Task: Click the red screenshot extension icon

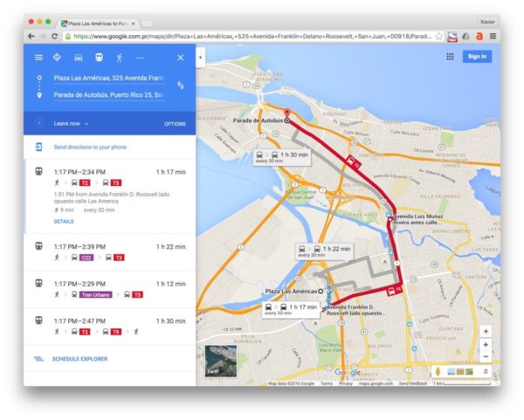Action: (x=452, y=37)
